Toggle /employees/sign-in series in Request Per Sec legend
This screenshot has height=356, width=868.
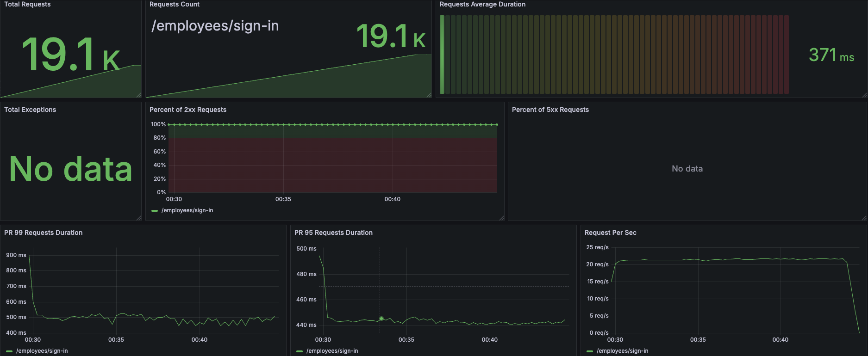622,351
